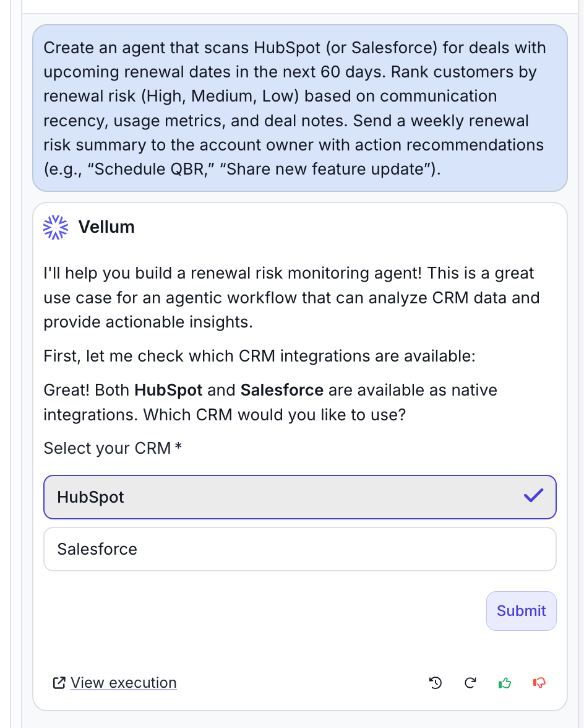Click the Vellum sender name

(106, 227)
